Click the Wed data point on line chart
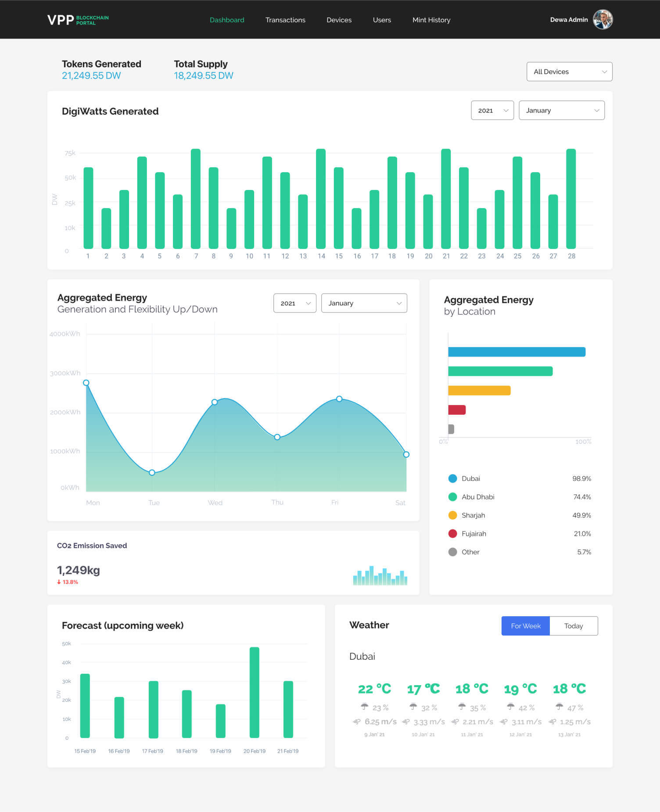660x812 pixels. coord(215,402)
